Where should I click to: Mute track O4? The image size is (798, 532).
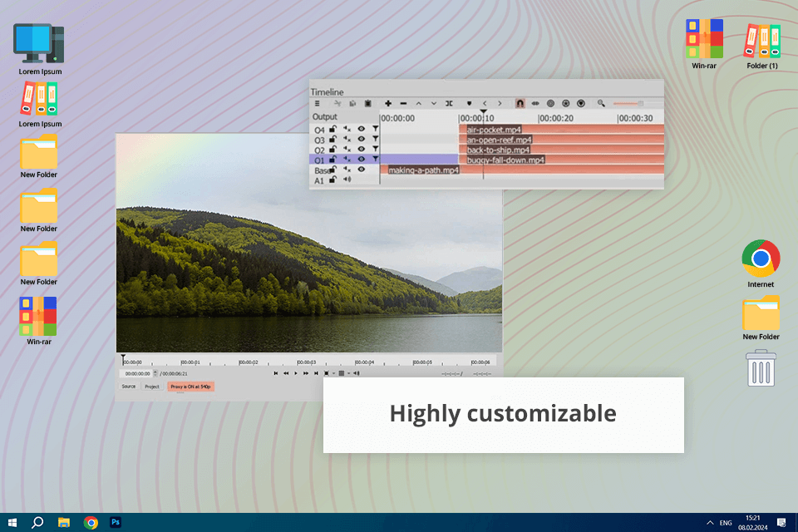tap(347, 130)
